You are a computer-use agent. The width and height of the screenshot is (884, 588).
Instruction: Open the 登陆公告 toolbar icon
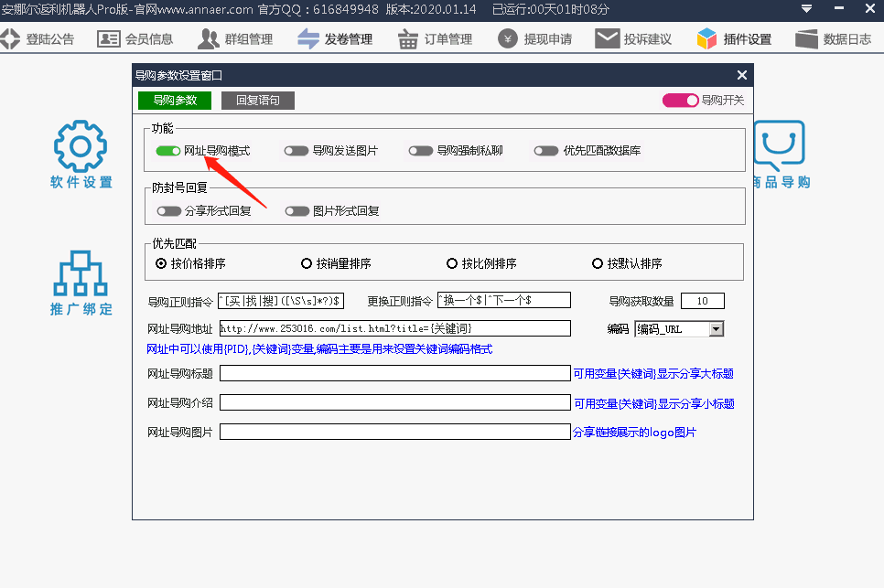[x=10, y=38]
